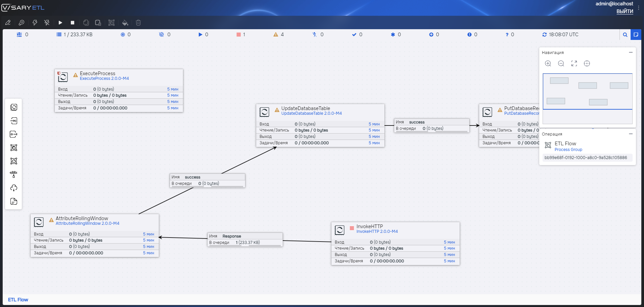The height and width of the screenshot is (307, 644).
Task: Add a Funnel from side palette
Action: (x=14, y=174)
